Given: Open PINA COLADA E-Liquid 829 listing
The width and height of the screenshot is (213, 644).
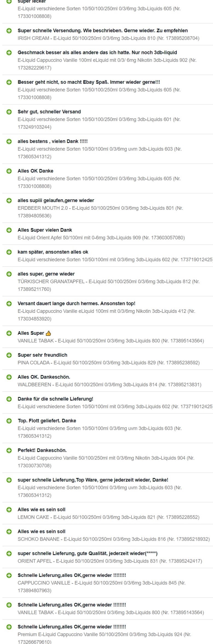Looking at the screenshot, I should point(109,363).
